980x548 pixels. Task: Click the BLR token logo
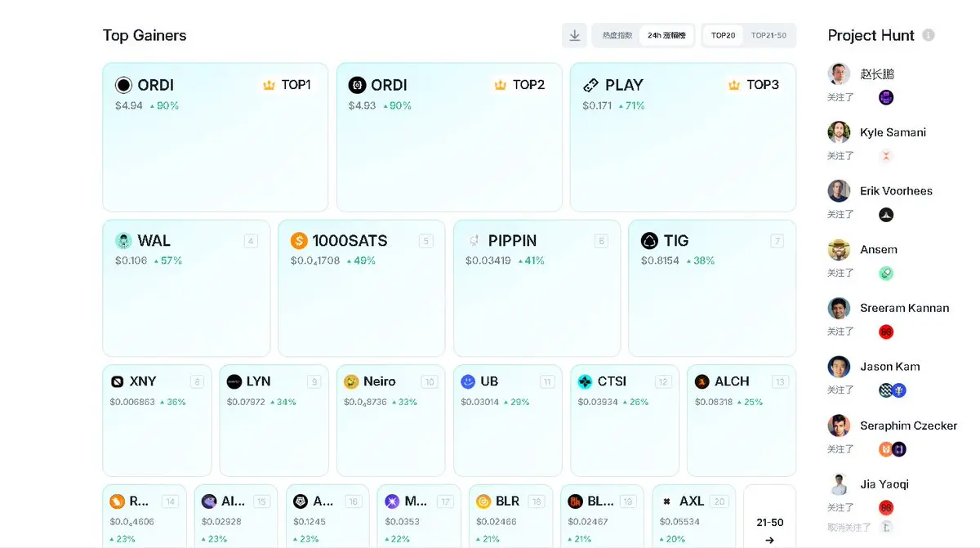point(483,501)
